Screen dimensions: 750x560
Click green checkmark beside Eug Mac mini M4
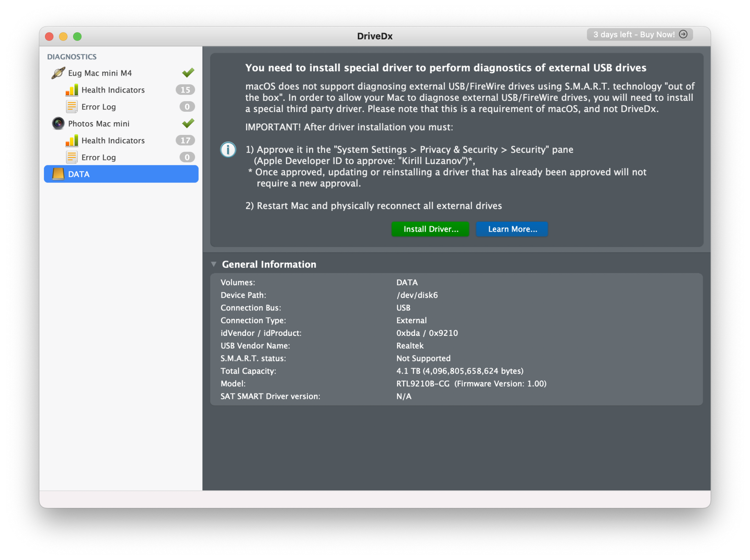coord(188,72)
